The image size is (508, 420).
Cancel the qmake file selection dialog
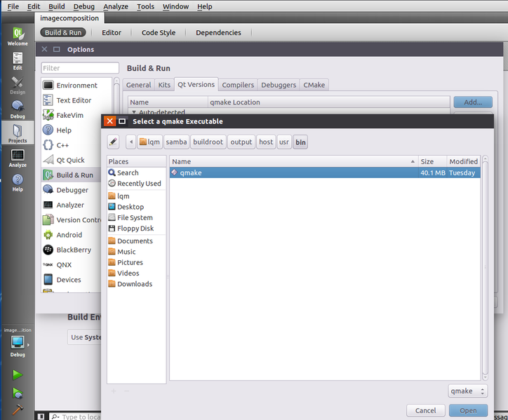point(425,410)
